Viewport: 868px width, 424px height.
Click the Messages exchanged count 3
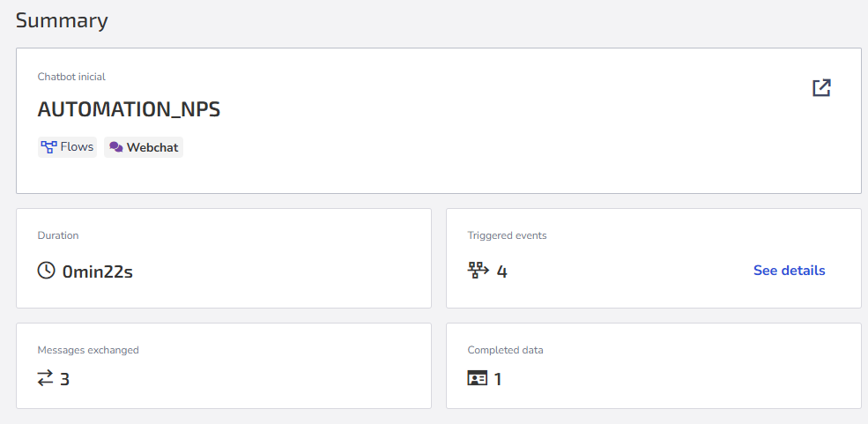(x=64, y=379)
